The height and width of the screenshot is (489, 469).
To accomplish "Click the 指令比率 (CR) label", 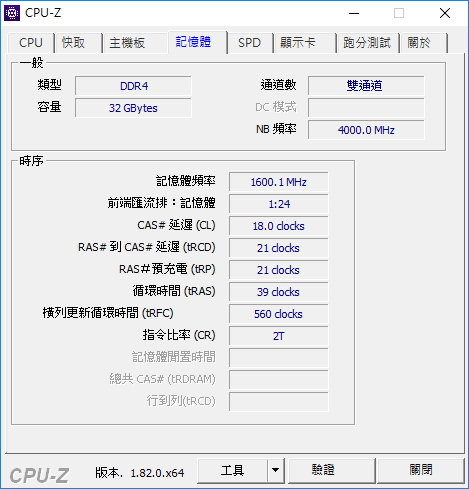I will coord(179,335).
